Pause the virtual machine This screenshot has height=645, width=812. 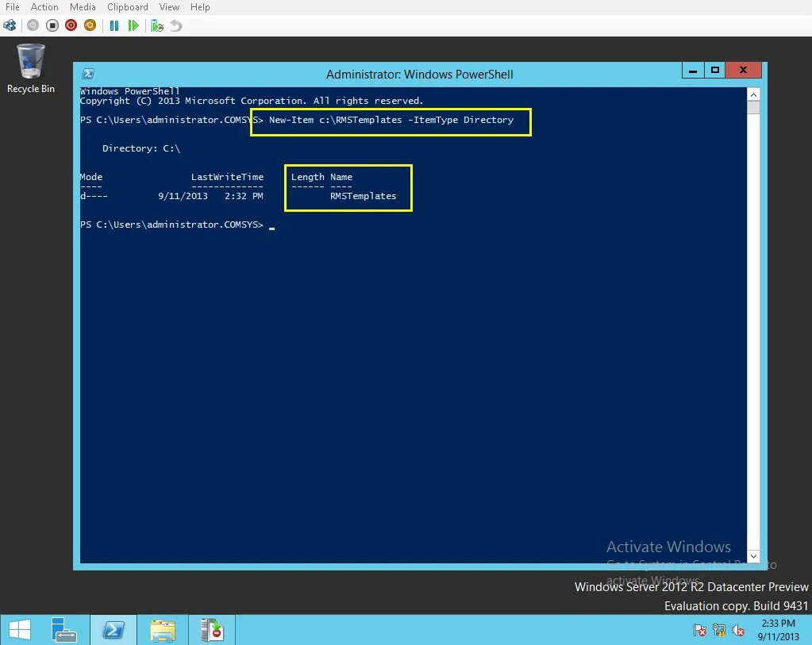(114, 25)
